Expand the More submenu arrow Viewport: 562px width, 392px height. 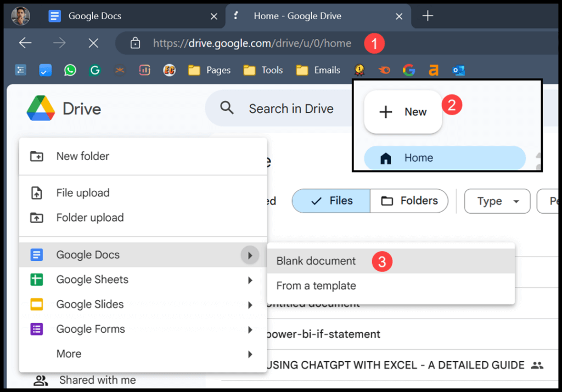[250, 354]
